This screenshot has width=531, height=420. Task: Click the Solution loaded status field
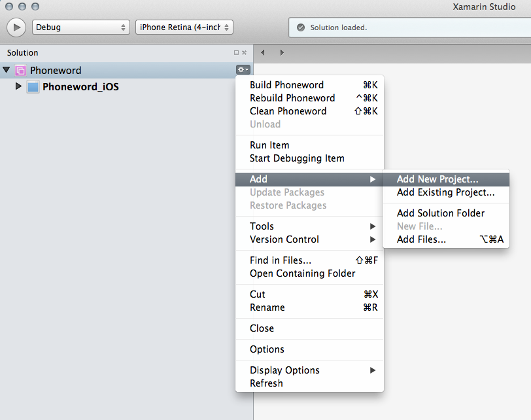pos(405,27)
